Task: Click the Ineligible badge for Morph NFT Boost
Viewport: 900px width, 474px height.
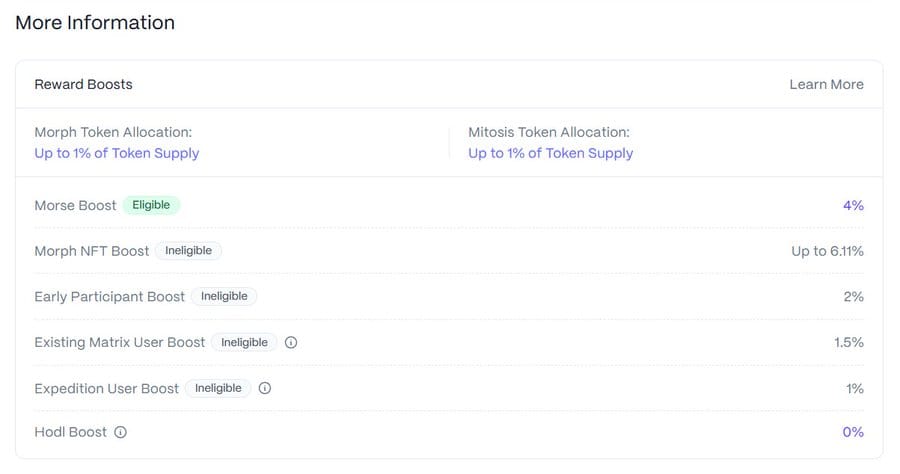Action: [188, 251]
